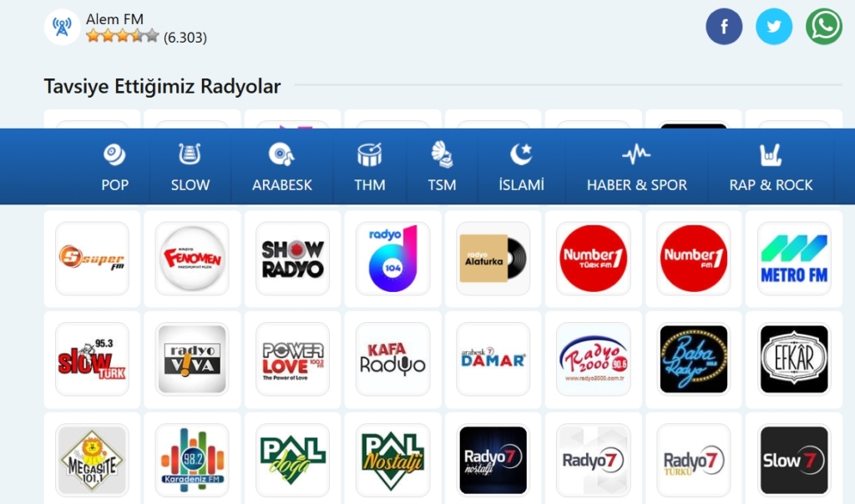Share on Facebook icon
855x504 pixels.
pyautogui.click(x=724, y=26)
